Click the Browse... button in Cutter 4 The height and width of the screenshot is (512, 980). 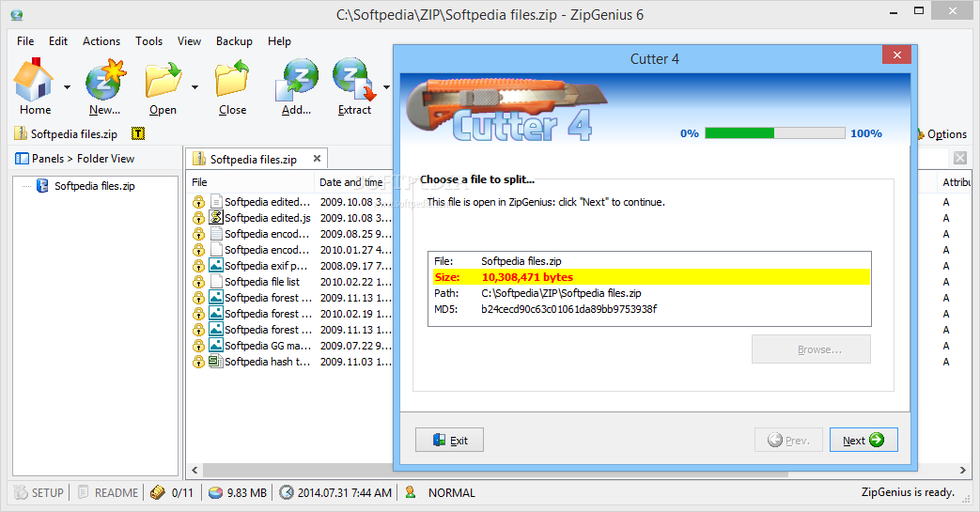click(811, 349)
